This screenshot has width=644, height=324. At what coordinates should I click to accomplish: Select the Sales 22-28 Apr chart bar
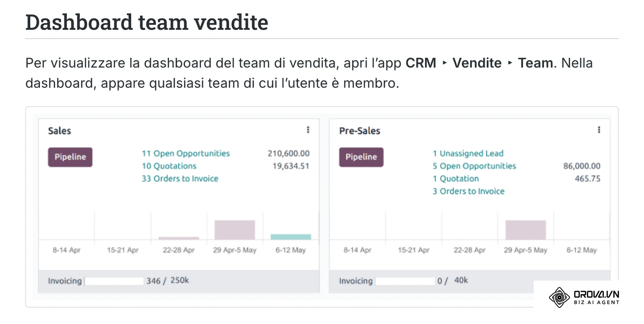pyautogui.click(x=179, y=238)
